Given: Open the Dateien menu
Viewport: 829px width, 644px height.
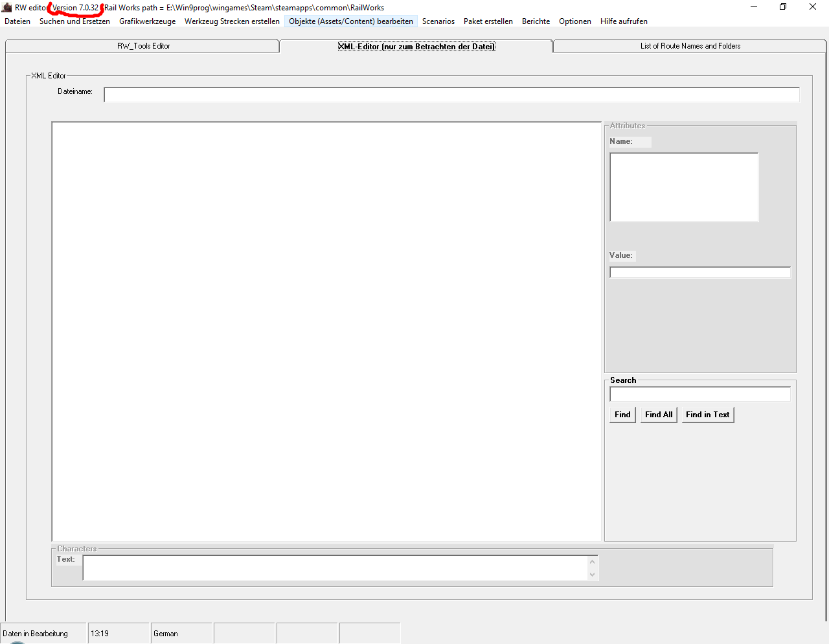Looking at the screenshot, I should click(x=17, y=21).
